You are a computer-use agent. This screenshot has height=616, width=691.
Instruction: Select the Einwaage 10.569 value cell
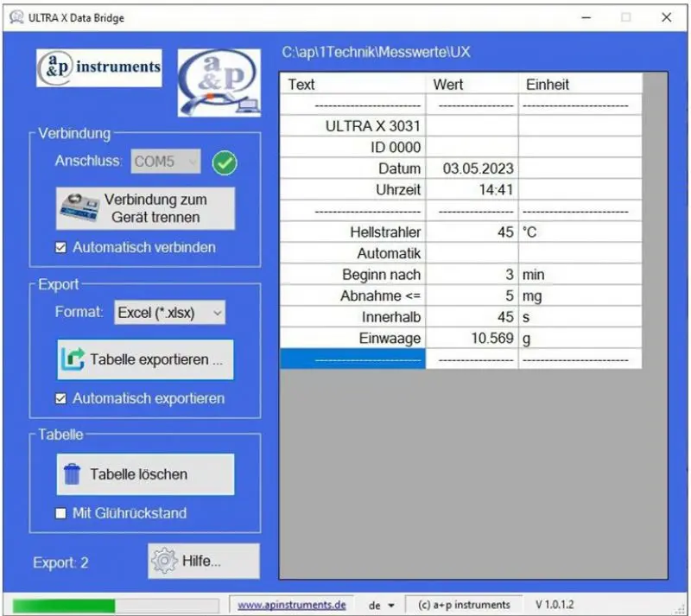[472, 339]
